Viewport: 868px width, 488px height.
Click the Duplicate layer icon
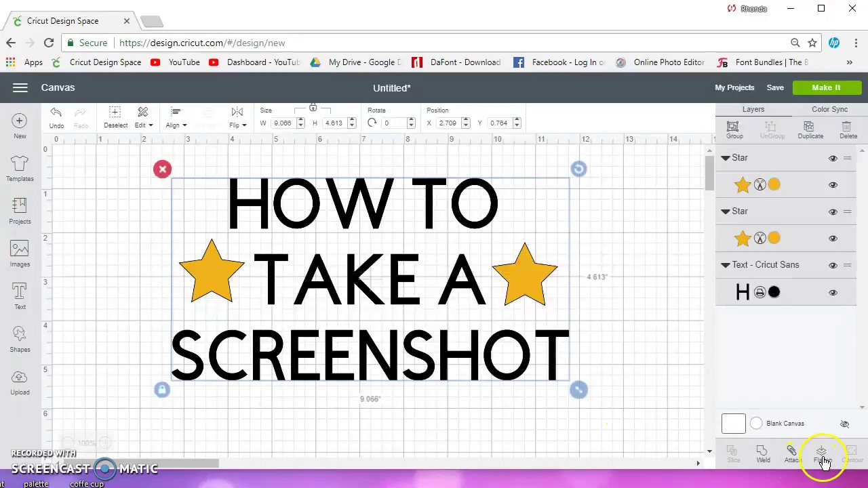(x=808, y=127)
